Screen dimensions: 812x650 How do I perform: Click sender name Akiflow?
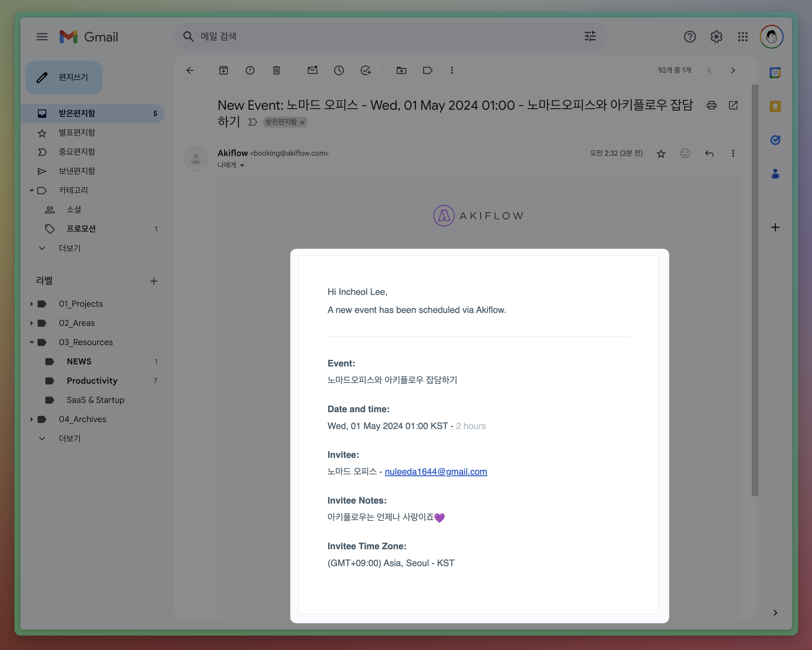[x=233, y=153]
